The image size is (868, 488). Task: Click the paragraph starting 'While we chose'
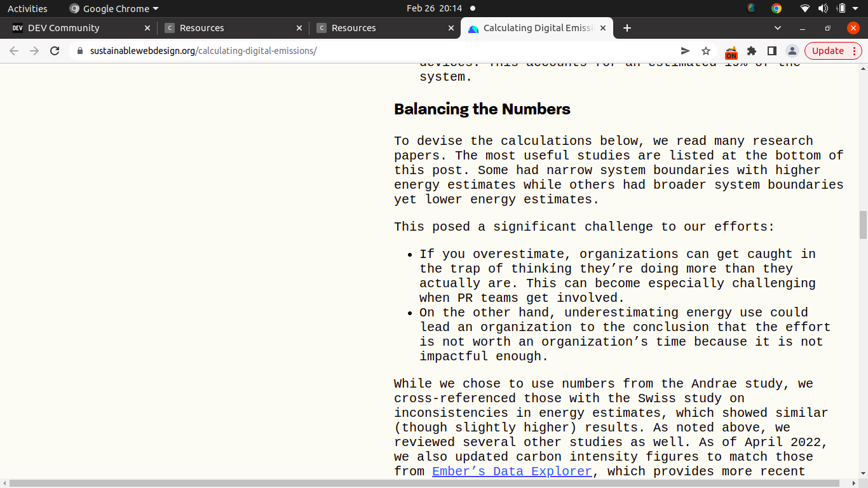pos(611,428)
